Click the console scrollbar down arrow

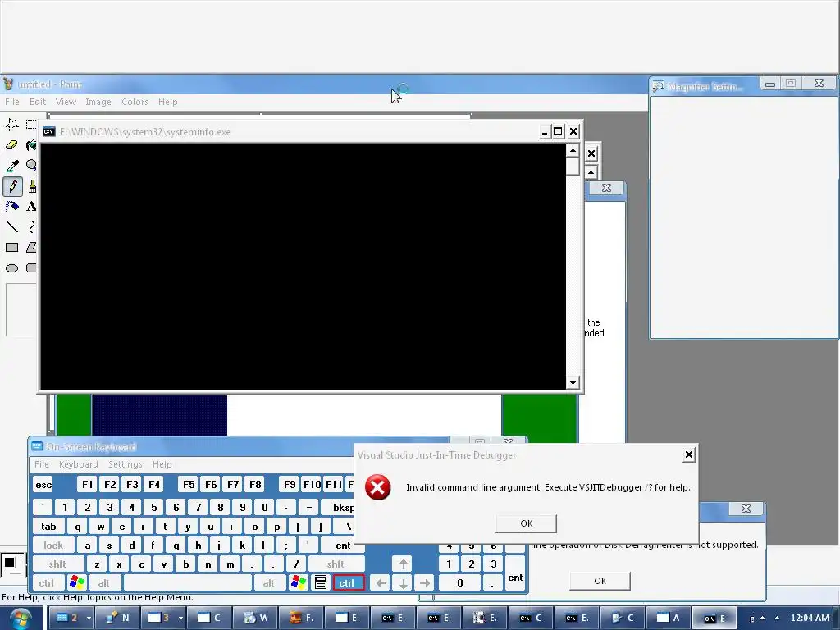pyautogui.click(x=573, y=382)
